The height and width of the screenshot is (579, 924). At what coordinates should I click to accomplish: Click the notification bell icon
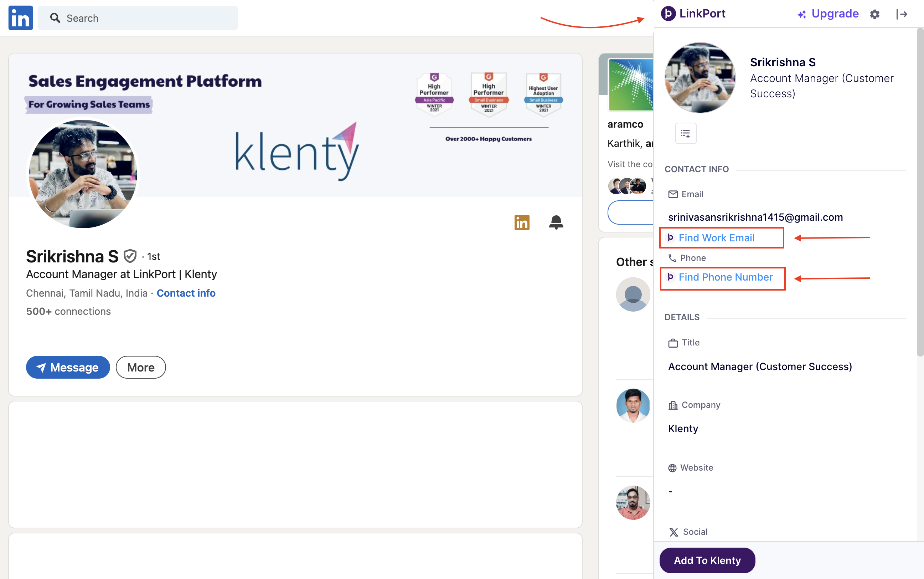click(x=556, y=222)
